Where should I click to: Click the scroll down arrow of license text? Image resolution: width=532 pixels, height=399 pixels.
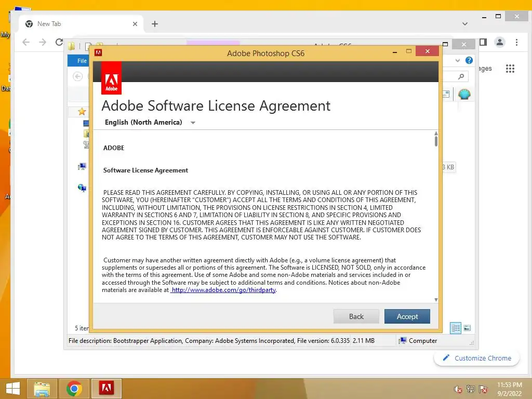[x=436, y=300]
